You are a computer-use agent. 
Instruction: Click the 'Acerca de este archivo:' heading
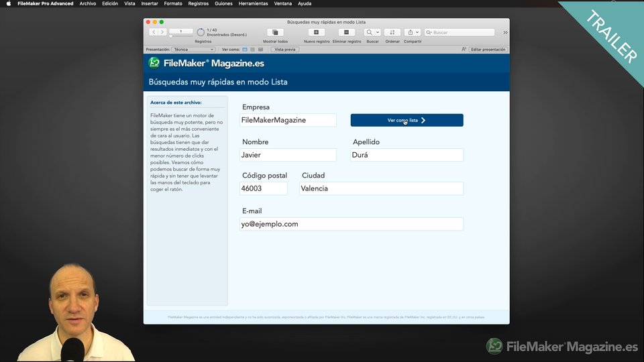[x=176, y=103]
